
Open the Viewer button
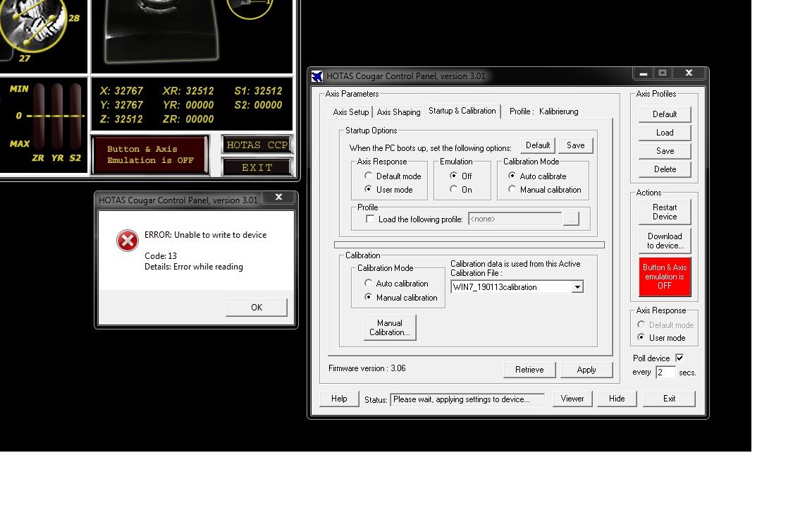(x=572, y=399)
